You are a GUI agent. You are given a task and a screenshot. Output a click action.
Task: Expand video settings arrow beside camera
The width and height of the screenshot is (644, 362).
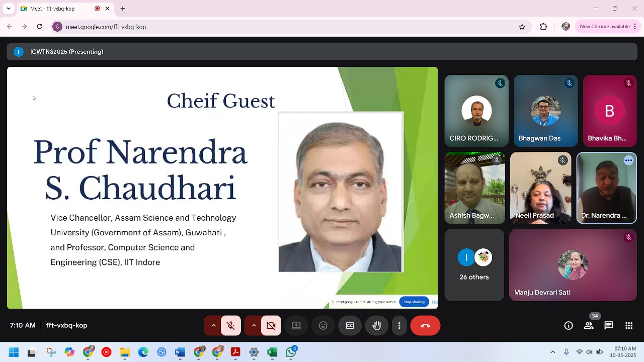254,326
